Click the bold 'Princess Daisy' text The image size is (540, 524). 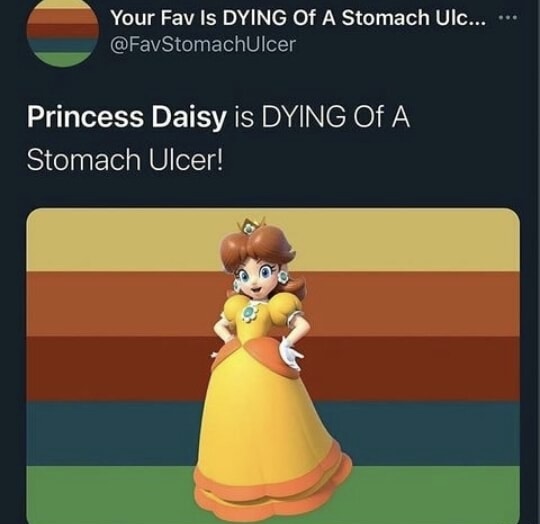point(126,117)
